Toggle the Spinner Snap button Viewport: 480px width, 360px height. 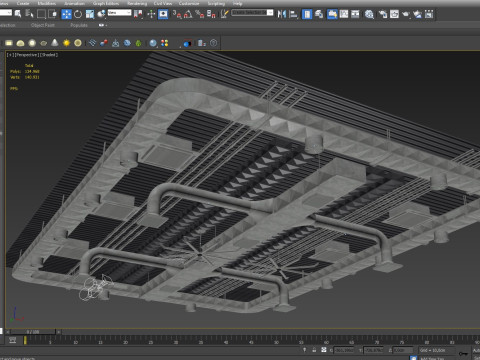(x=211, y=14)
